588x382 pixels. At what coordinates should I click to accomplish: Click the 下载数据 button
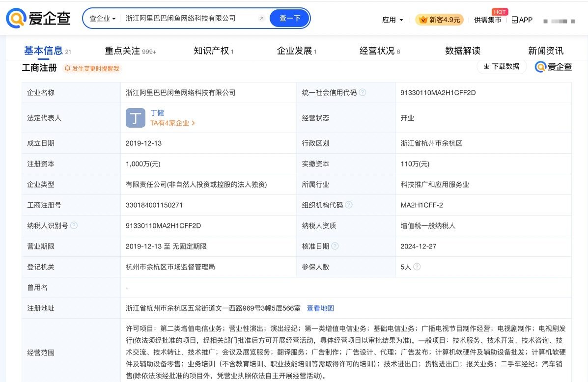(x=501, y=66)
